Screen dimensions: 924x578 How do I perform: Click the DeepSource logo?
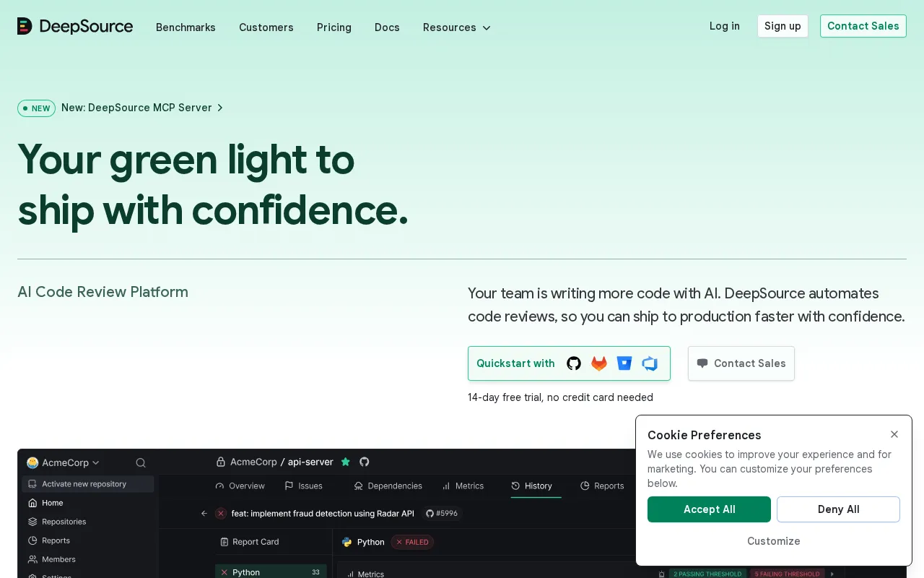pos(75,27)
